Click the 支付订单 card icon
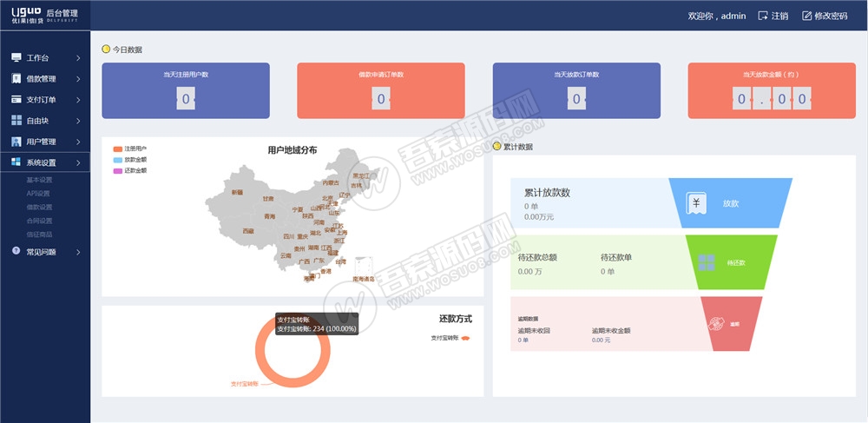868x423 pixels. point(16,100)
